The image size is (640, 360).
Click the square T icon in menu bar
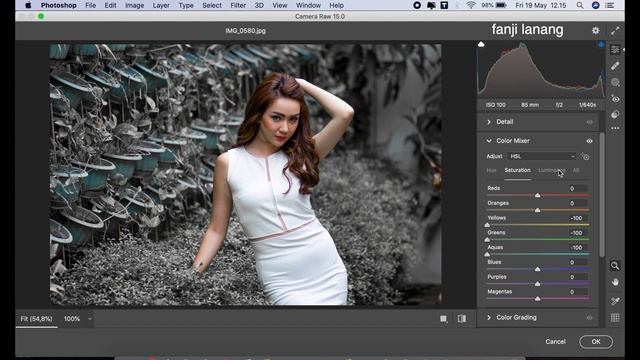pos(444,5)
